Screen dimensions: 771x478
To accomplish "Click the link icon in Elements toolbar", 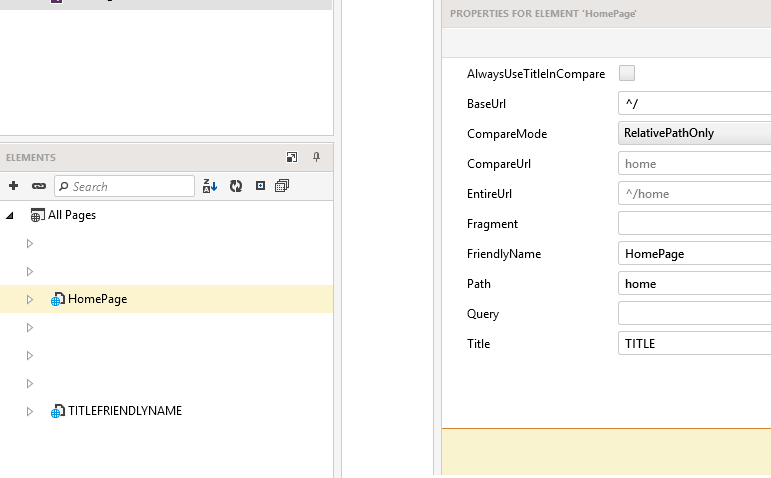I will (39, 186).
